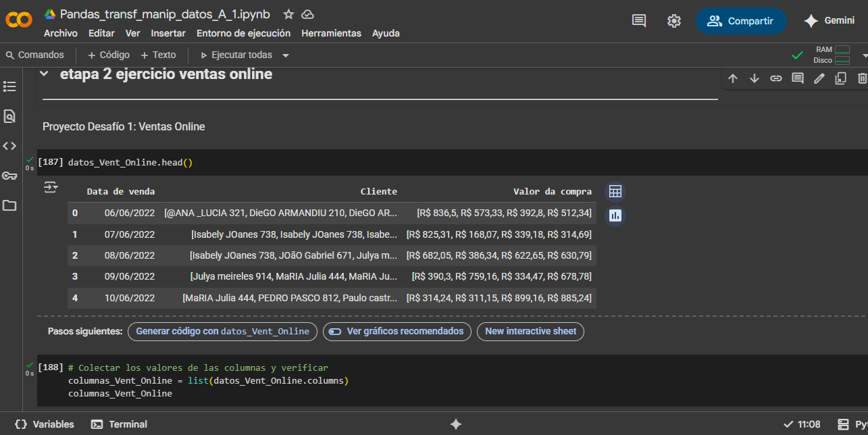
Task: Star the notebook Pandas_transf_manip_datos_A_1.ipynb
Action: tap(288, 14)
